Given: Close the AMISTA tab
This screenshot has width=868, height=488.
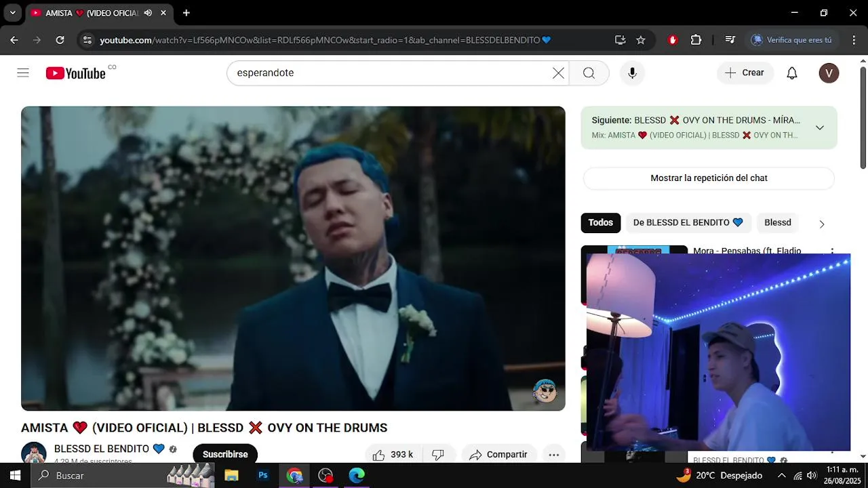Looking at the screenshot, I should (x=163, y=13).
